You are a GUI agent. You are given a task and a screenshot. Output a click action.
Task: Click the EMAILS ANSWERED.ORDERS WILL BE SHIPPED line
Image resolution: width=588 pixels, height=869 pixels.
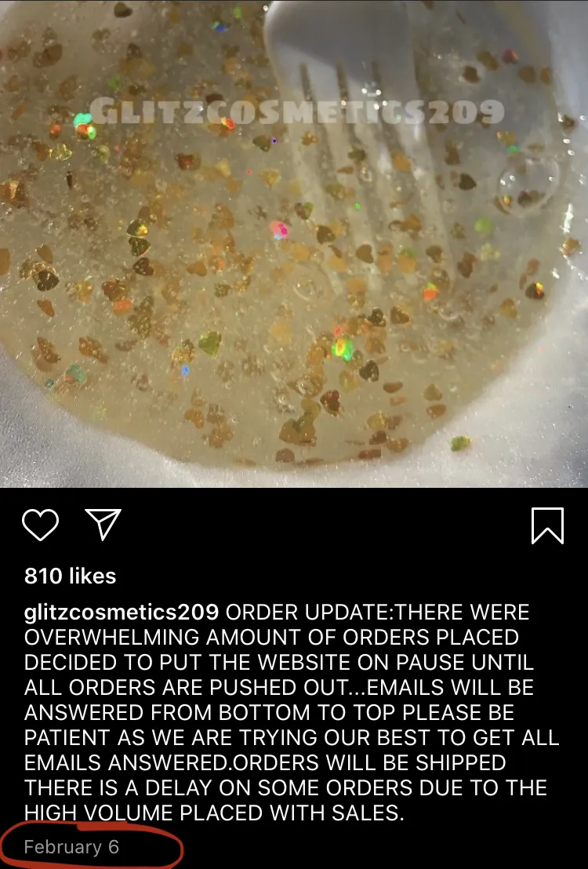265,762
